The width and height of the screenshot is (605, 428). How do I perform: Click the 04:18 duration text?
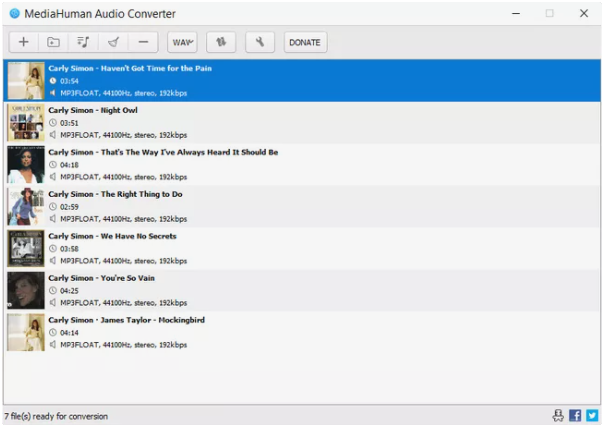point(69,165)
